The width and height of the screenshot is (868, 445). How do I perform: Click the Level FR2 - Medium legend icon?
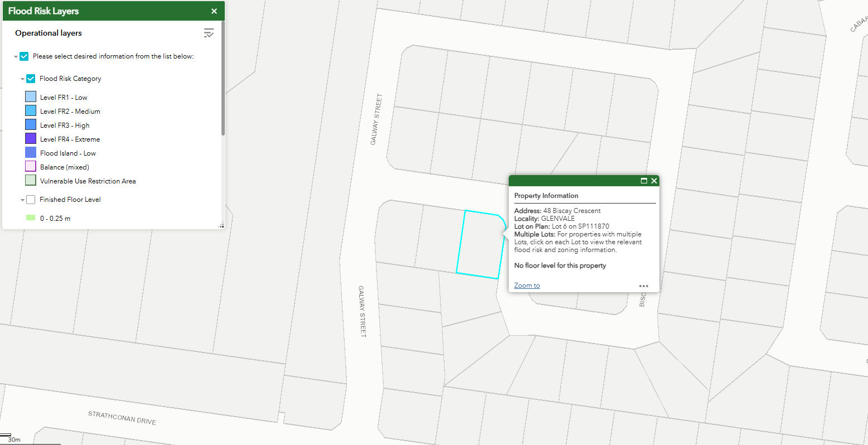click(x=31, y=111)
